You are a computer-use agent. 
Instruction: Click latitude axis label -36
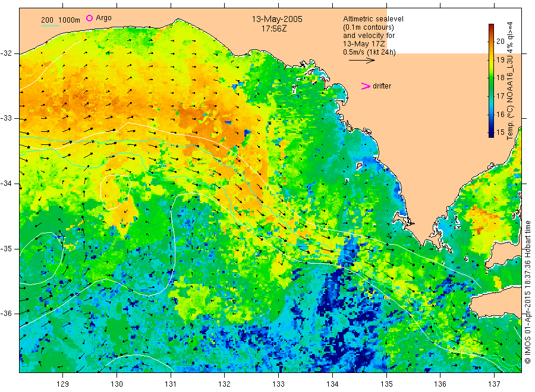(x=6, y=313)
